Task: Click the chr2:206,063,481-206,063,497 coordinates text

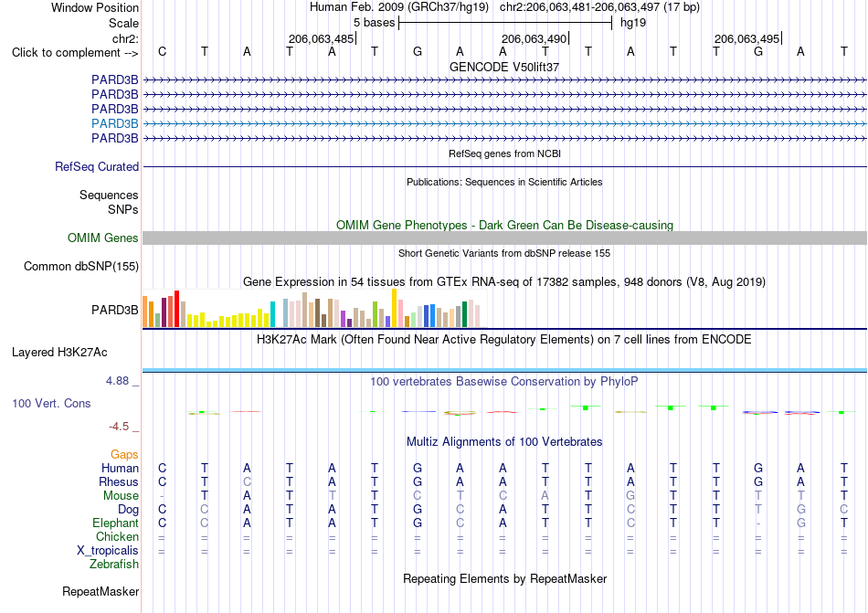Action: click(x=579, y=7)
